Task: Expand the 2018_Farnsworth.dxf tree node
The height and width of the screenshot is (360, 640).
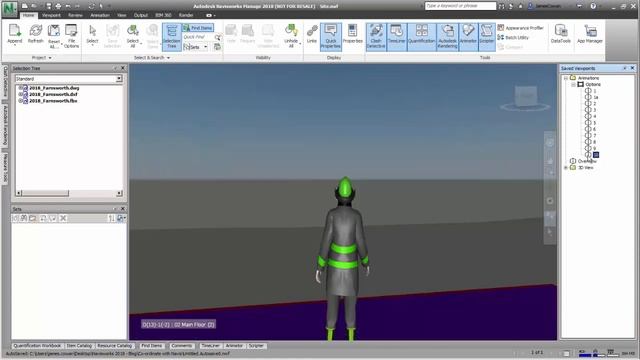Action: point(20,94)
